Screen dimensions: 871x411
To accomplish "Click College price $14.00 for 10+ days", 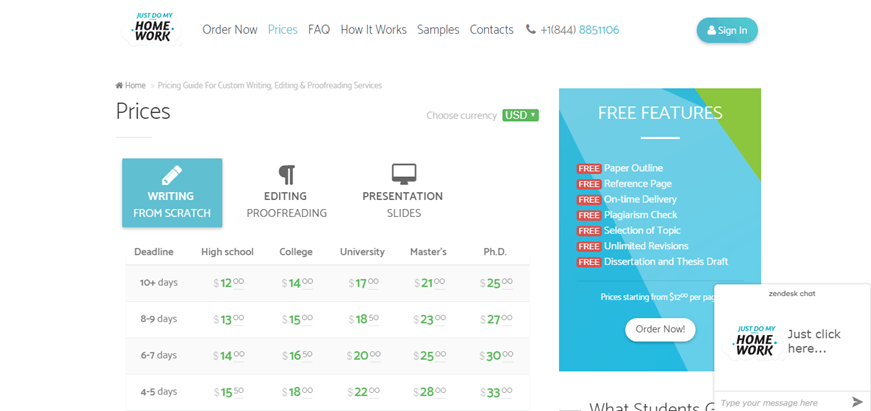I will [x=297, y=283].
